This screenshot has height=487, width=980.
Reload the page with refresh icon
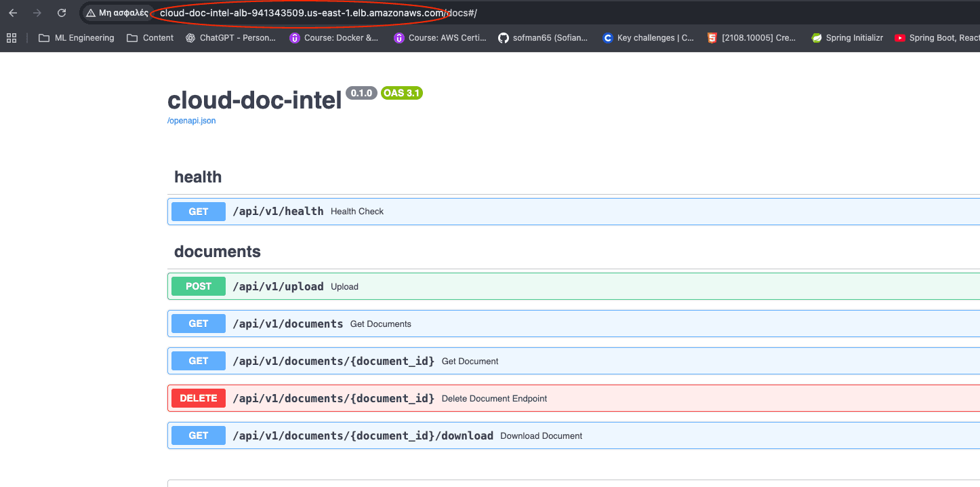pyautogui.click(x=62, y=13)
